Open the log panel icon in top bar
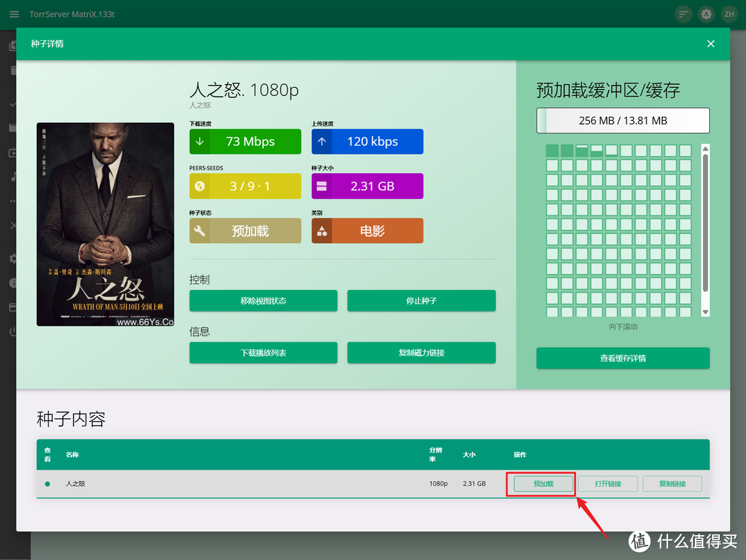This screenshot has width=746, height=560. 683,14
